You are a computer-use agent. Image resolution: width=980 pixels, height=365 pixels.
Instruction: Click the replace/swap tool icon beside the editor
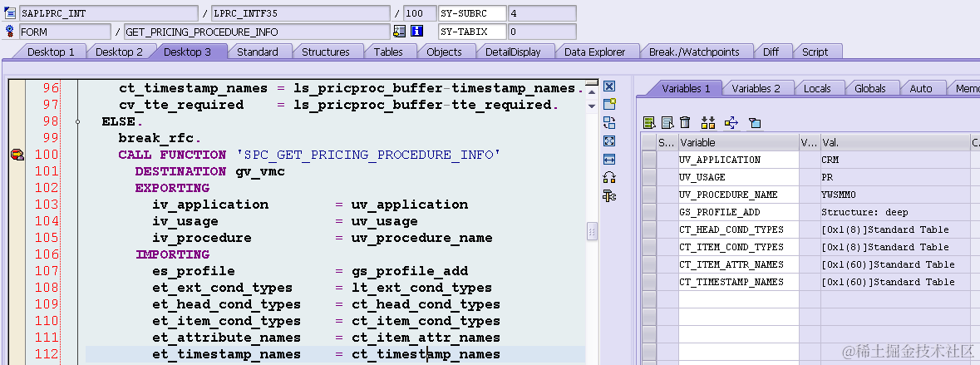tap(608, 122)
